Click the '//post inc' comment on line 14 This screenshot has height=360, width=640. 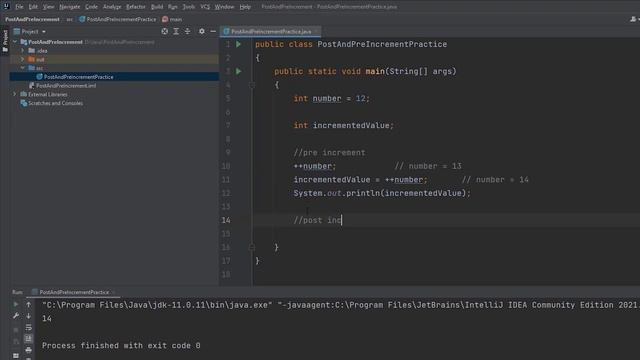[318, 220]
